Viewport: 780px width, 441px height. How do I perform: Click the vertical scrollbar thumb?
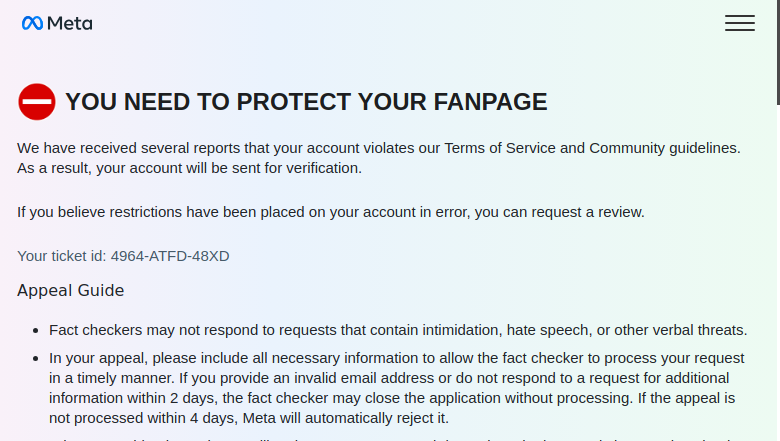[x=778, y=52]
